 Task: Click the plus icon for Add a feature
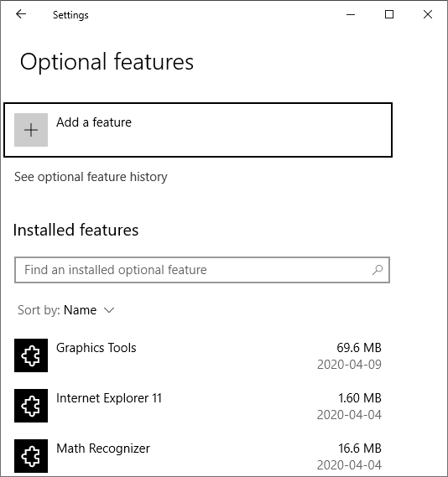31,130
